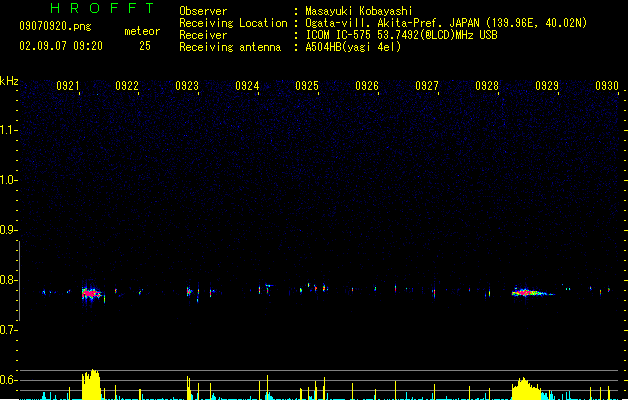The image size is (629, 400).
Task: Click the 0929 time marker
Action: (x=547, y=86)
